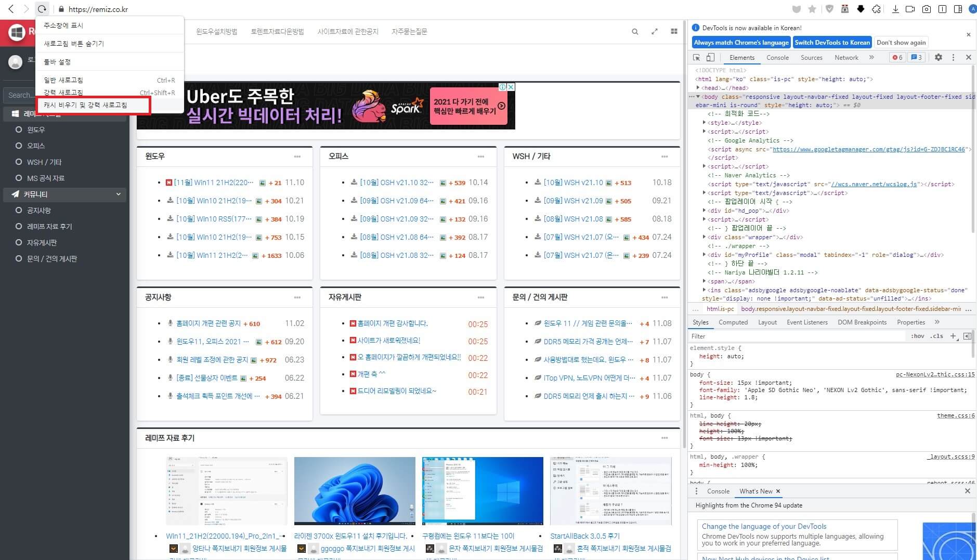Expand the div id="hd_pop" node
This screenshot has width=977, height=560.
[704, 211]
